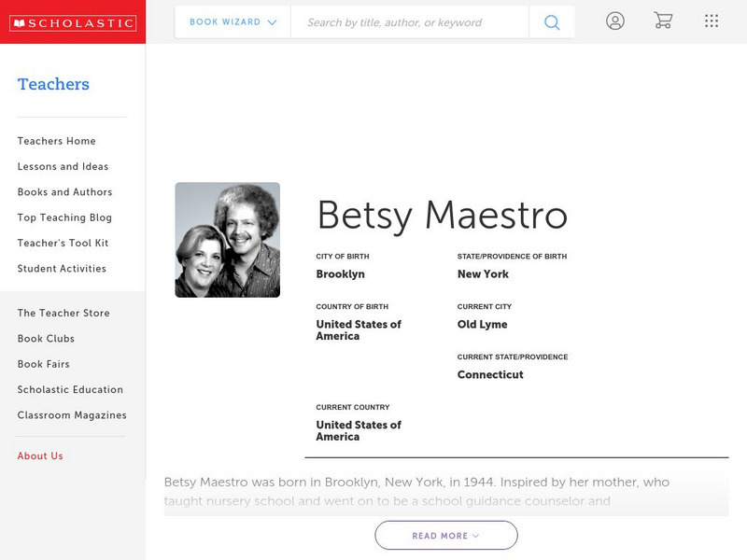
Task: View the shopping cart icon
Action: click(663, 21)
